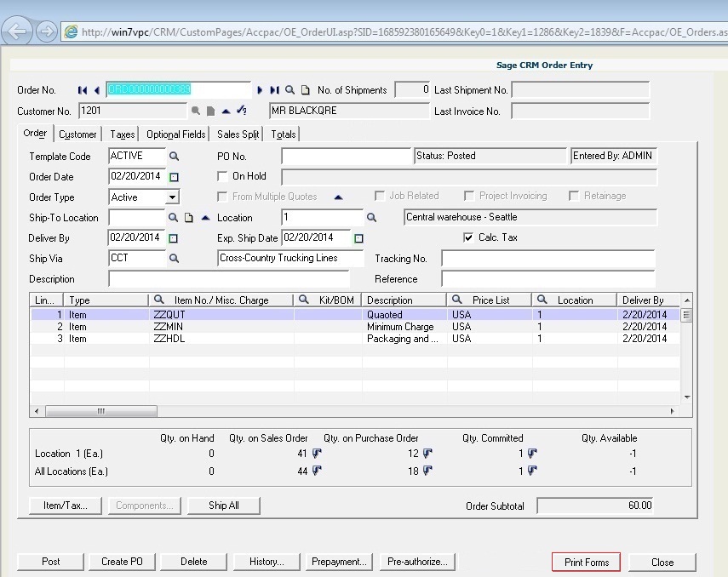Open the Order Type dropdown
Screen dimensions: 728x577
point(174,197)
